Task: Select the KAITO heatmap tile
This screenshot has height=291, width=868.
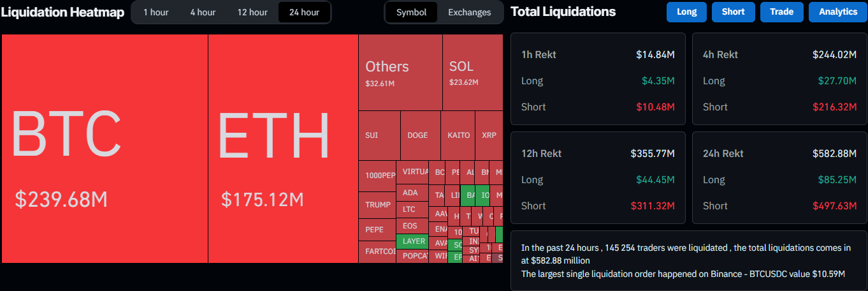Action: point(458,135)
